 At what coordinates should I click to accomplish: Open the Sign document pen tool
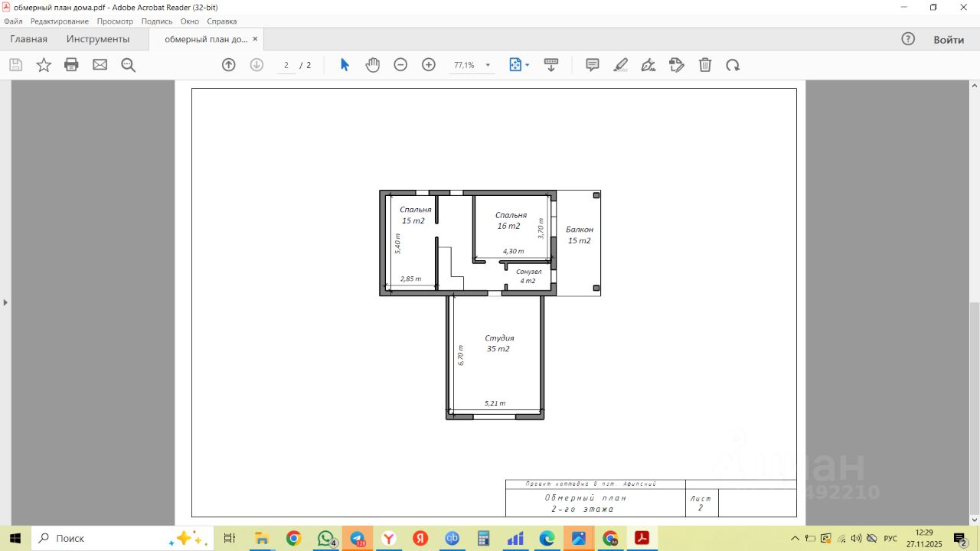tap(648, 65)
